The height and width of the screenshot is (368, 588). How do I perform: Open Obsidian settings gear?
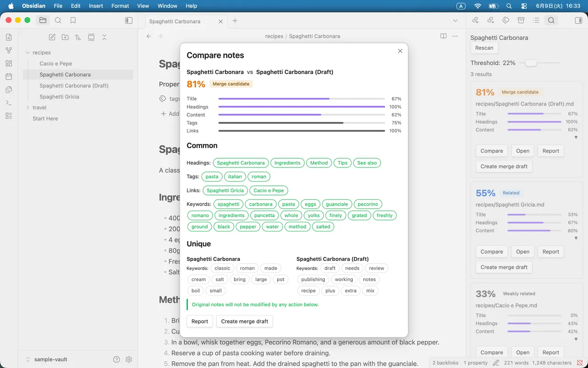tap(129, 359)
